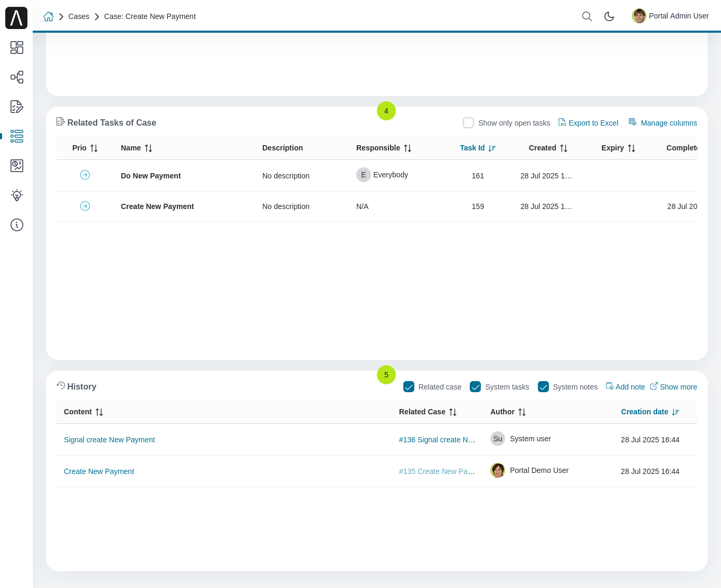Click the search magnifier icon
This screenshot has width=721, height=588.
(x=586, y=16)
